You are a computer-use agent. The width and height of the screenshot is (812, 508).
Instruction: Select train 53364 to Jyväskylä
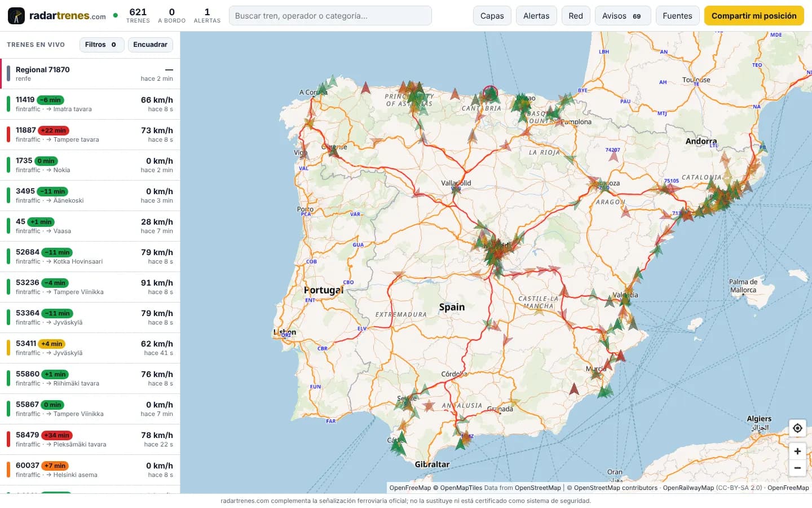pos(90,318)
